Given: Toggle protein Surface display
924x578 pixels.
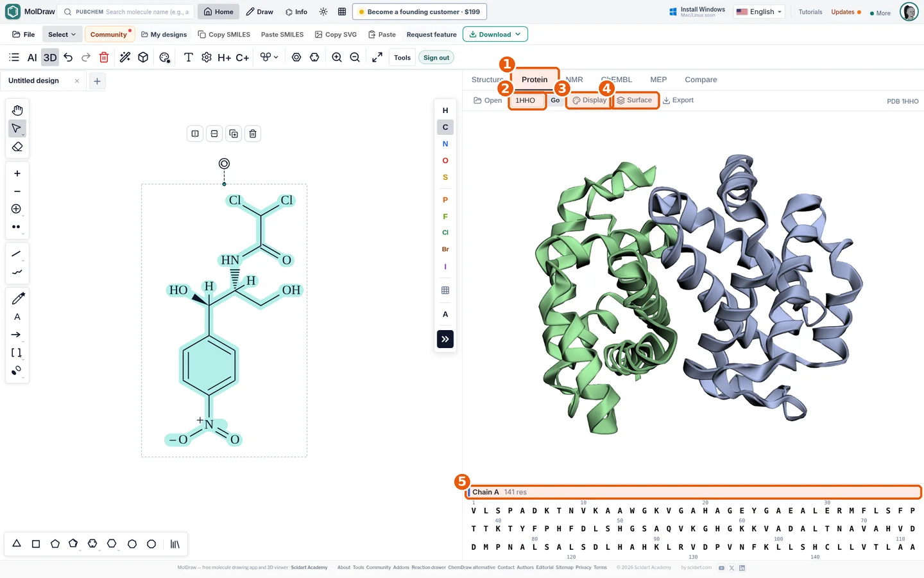Looking at the screenshot, I should pos(635,100).
